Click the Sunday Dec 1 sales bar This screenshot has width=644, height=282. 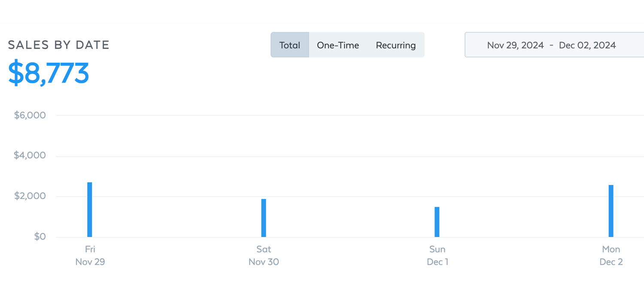[x=437, y=222]
